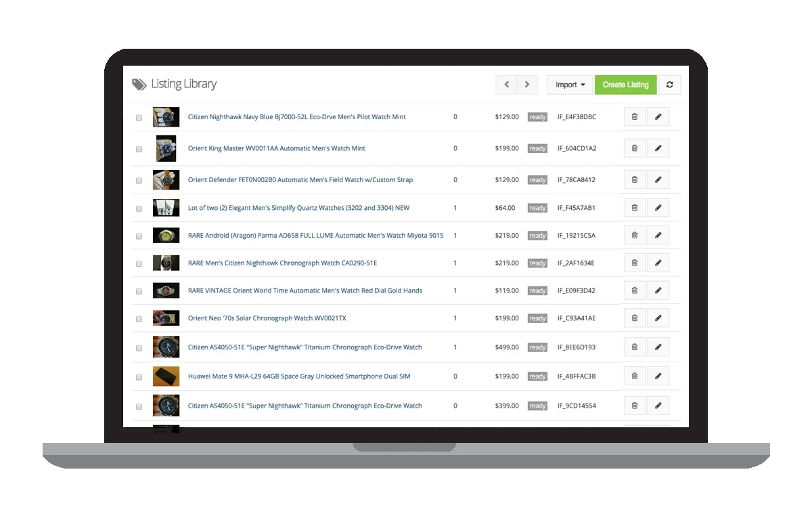Edit the Orient World Time listing
This screenshot has height=518, width=812.
pyautogui.click(x=658, y=290)
